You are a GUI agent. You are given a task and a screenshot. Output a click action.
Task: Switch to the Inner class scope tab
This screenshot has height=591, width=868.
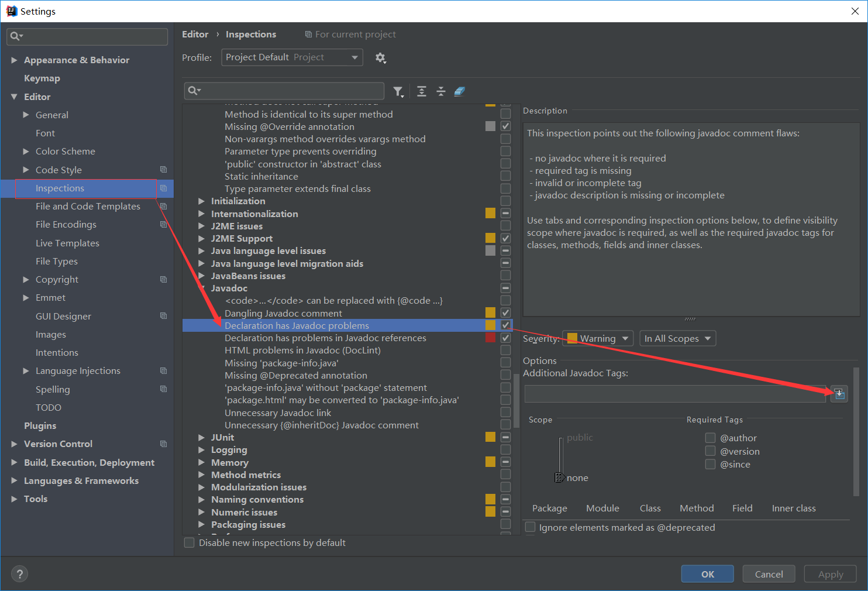tap(793, 508)
